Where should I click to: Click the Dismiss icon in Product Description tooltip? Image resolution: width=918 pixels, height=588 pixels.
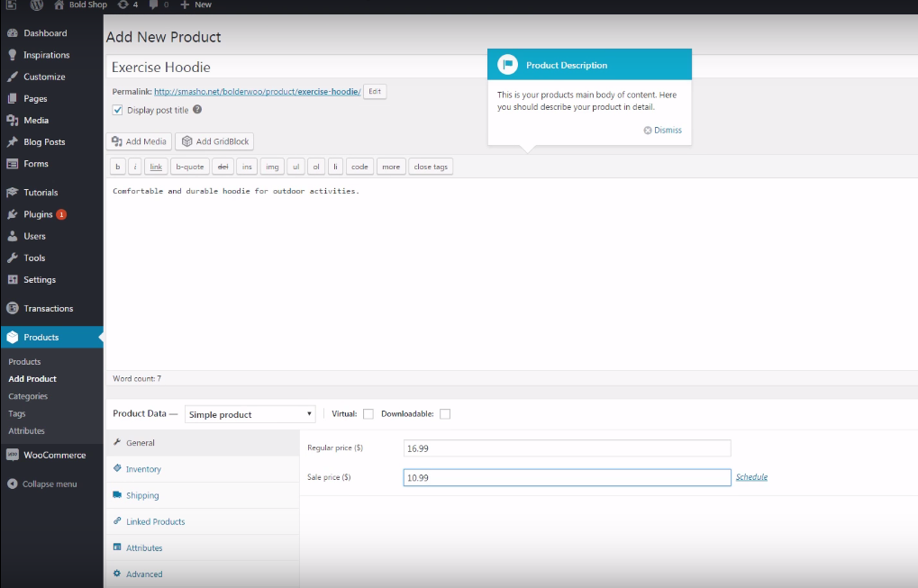point(648,131)
